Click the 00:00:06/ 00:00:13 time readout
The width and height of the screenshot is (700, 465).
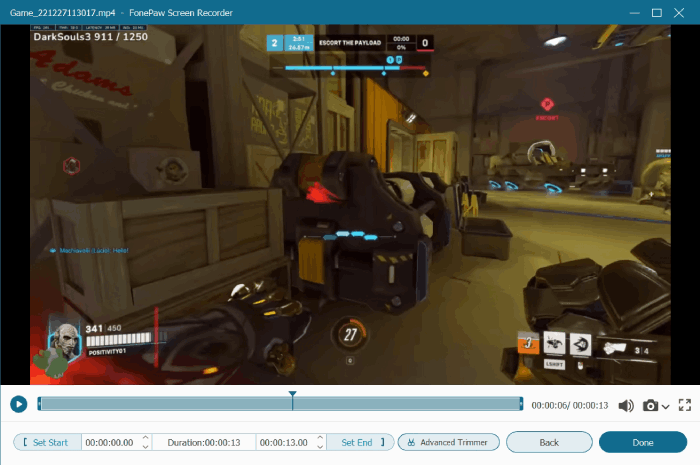[x=570, y=406]
